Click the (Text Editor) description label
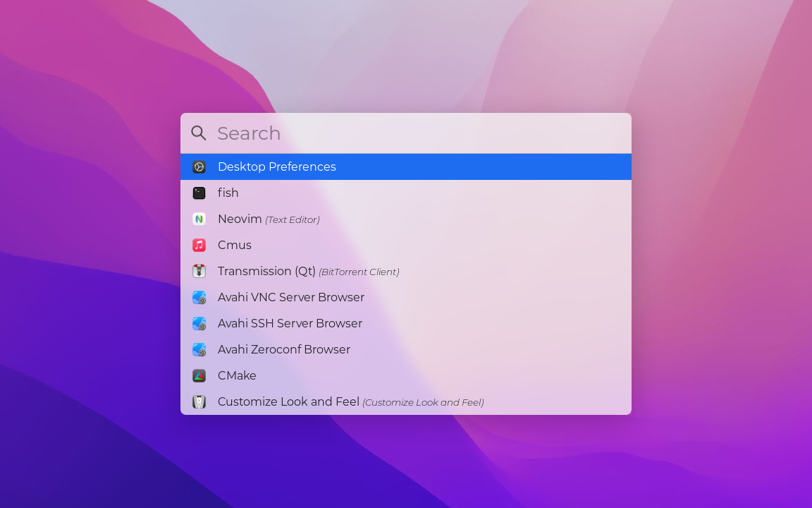The image size is (812, 508). click(292, 220)
